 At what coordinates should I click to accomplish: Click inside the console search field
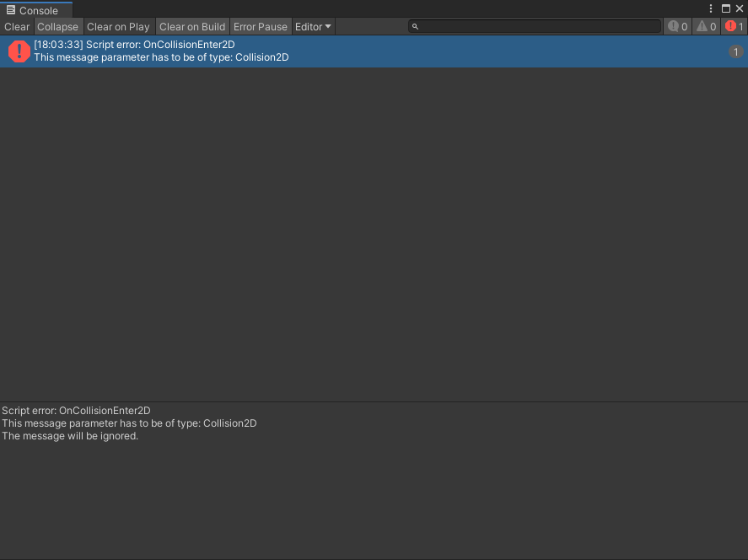pyautogui.click(x=531, y=26)
